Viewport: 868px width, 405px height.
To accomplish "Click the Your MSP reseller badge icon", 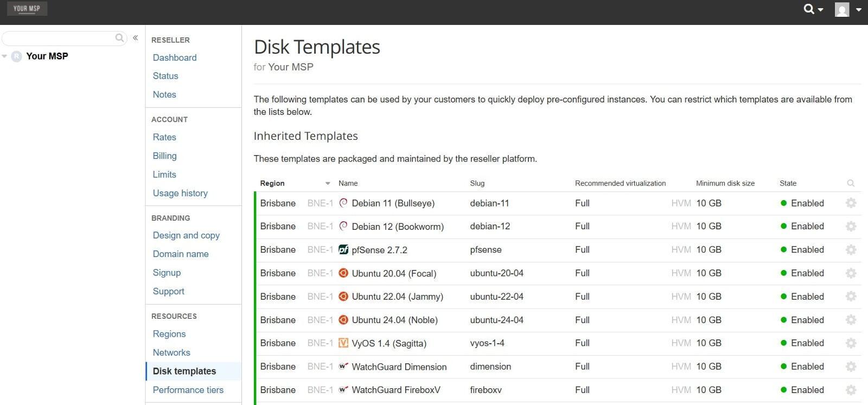I will click(x=17, y=56).
